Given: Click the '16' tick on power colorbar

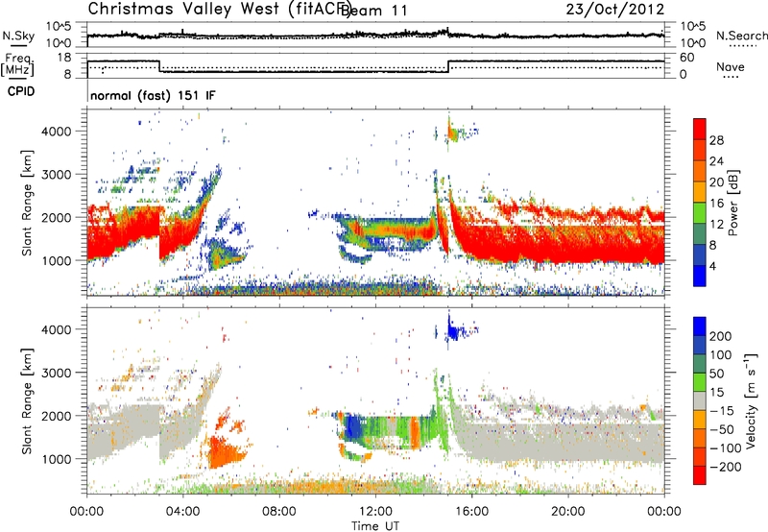Looking at the screenshot, I should pos(716,204).
